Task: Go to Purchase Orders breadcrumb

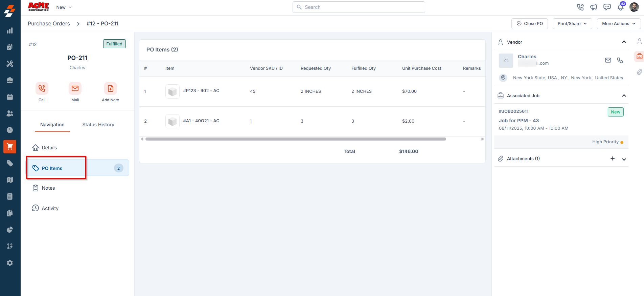Action: (49, 24)
